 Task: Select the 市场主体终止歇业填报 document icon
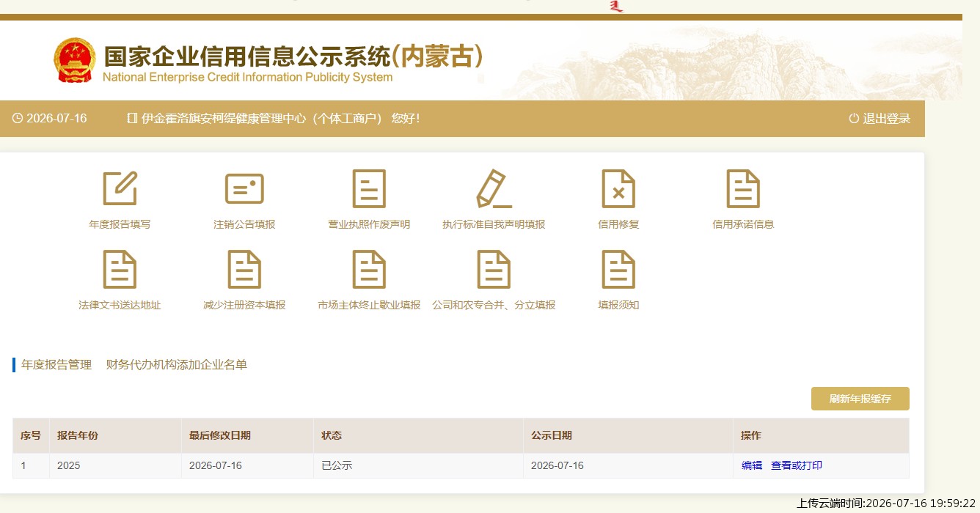369,269
